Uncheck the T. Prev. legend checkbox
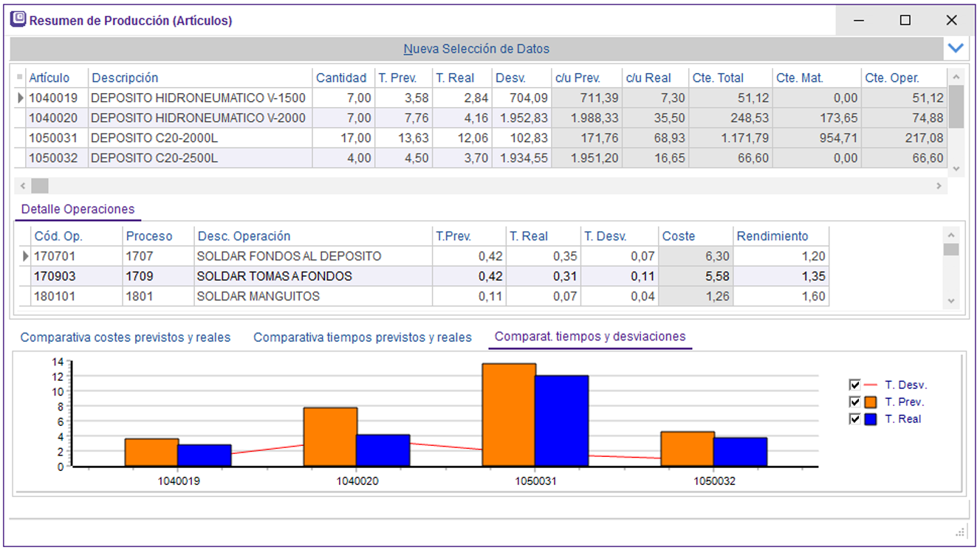The height and width of the screenshot is (550, 980). (x=854, y=402)
